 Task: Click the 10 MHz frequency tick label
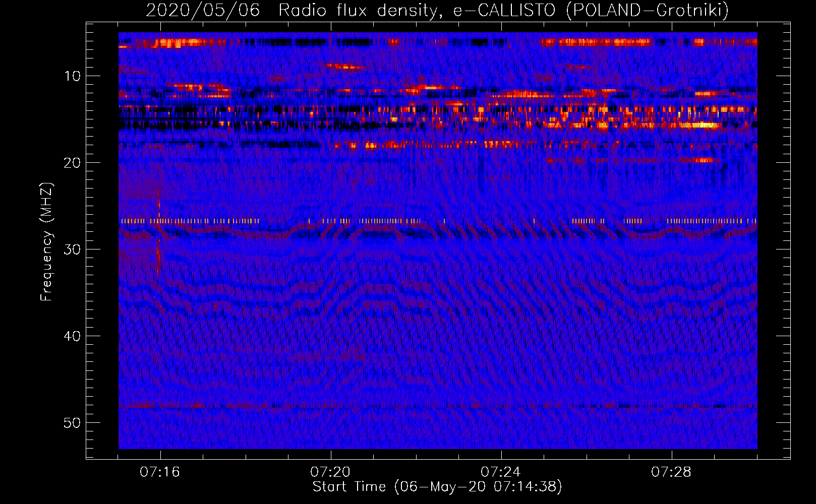coord(72,76)
